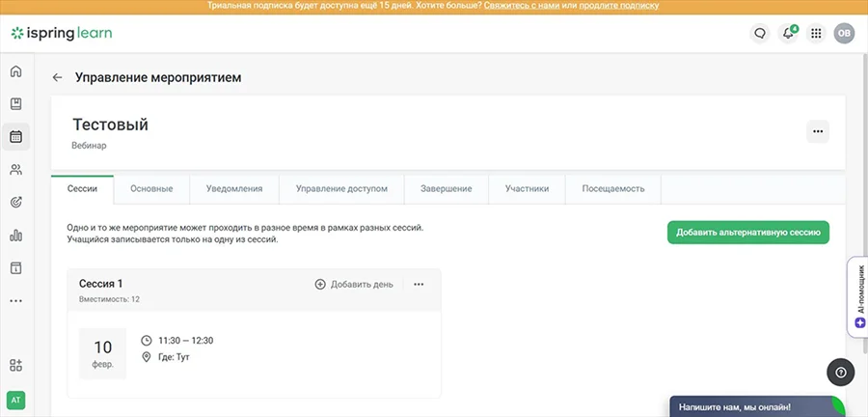Open the Участники tab
This screenshot has width=868, height=417.
527,189
